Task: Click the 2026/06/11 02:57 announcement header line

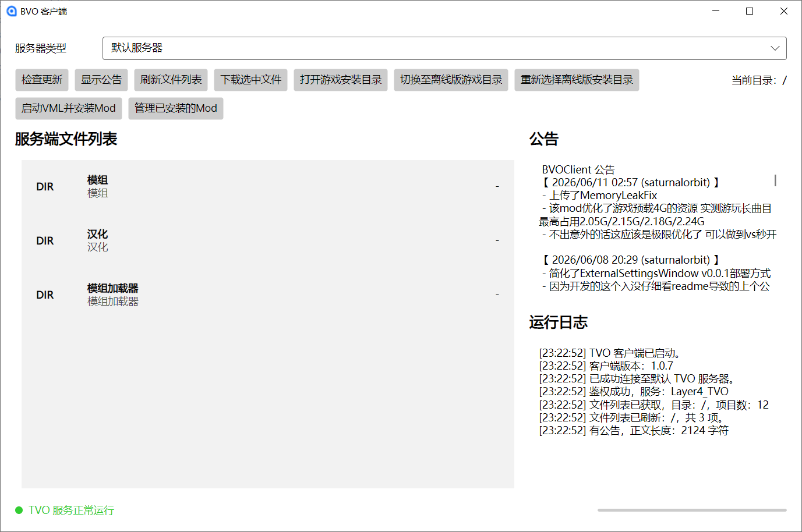Action: pyautogui.click(x=631, y=183)
